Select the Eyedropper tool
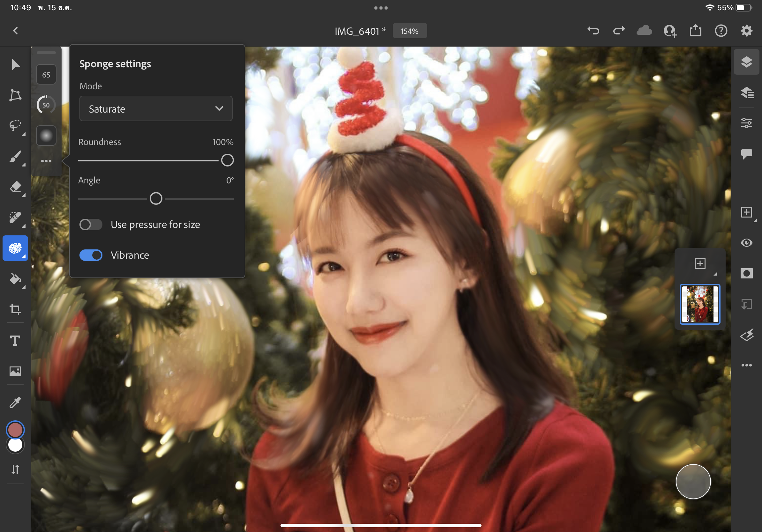 (x=15, y=402)
